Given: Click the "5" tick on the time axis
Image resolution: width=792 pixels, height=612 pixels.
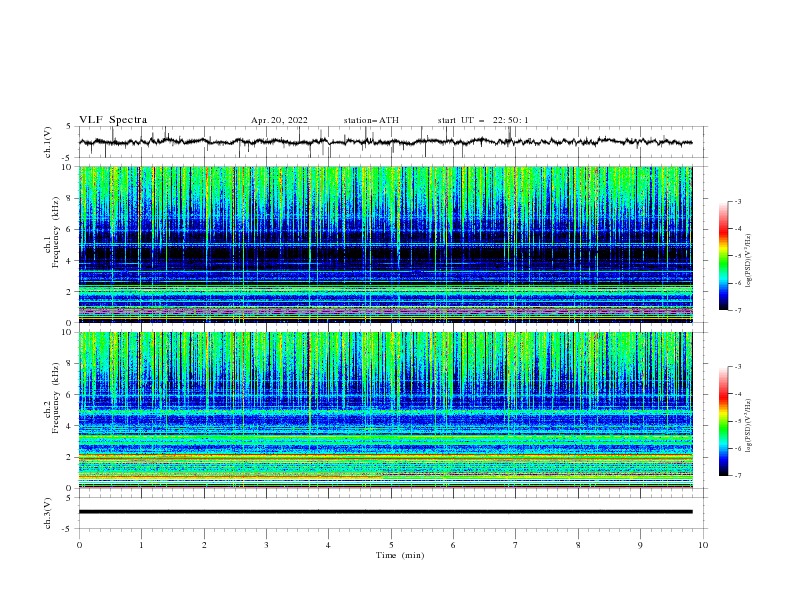Looking at the screenshot, I should [x=391, y=545].
